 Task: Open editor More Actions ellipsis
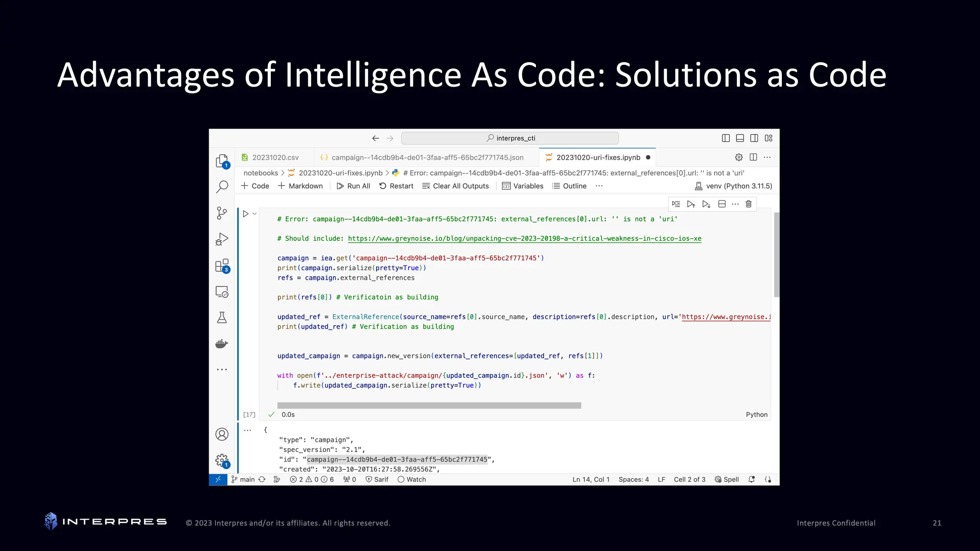coord(768,157)
